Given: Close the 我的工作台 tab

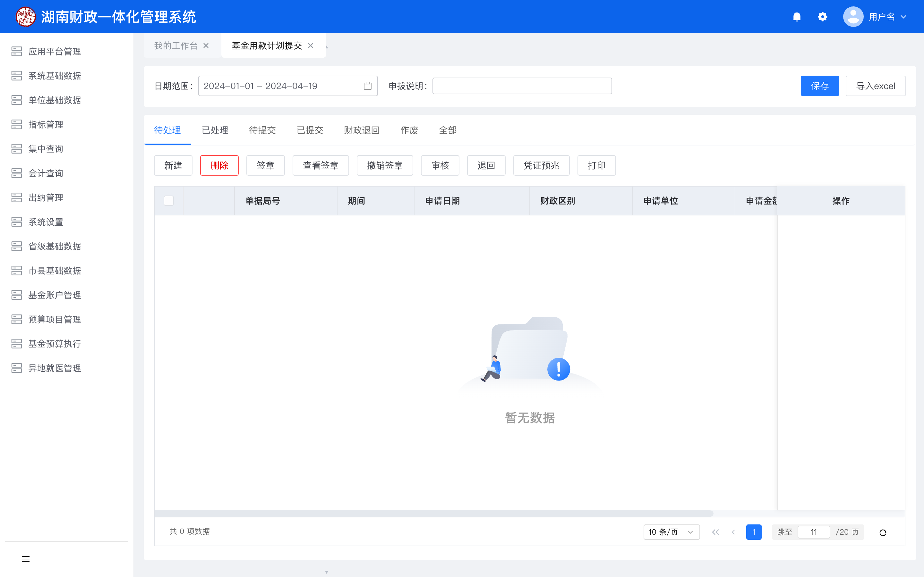Looking at the screenshot, I should [x=206, y=46].
